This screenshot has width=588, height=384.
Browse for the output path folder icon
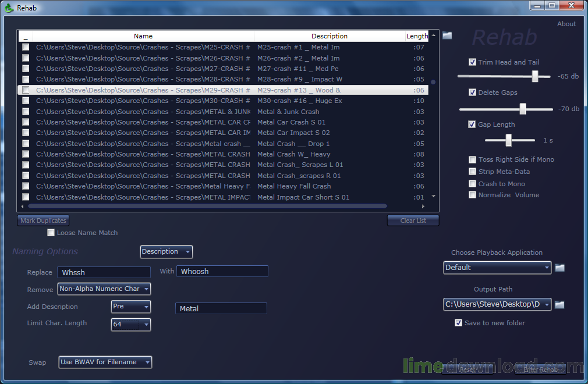pyautogui.click(x=559, y=304)
